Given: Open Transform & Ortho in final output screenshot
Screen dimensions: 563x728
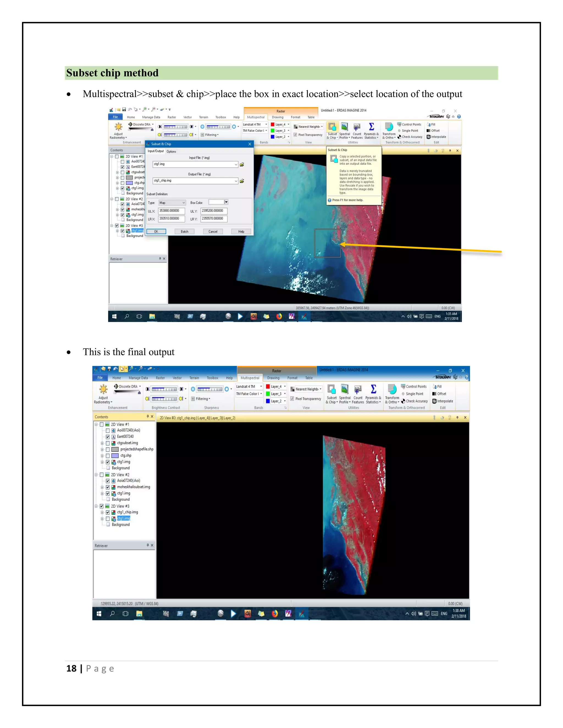Looking at the screenshot, I should pyautogui.click(x=392, y=394).
